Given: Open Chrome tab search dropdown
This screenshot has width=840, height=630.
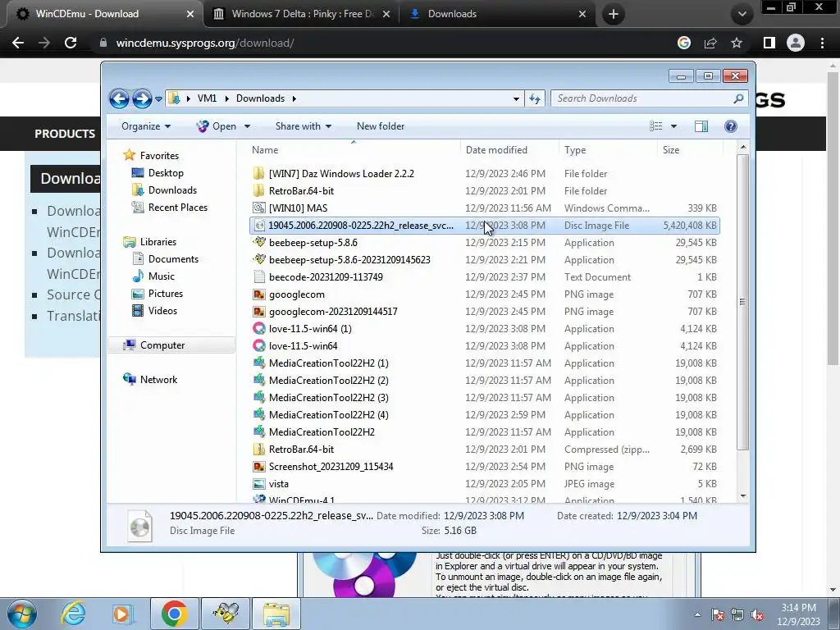Looking at the screenshot, I should pos(742,14).
